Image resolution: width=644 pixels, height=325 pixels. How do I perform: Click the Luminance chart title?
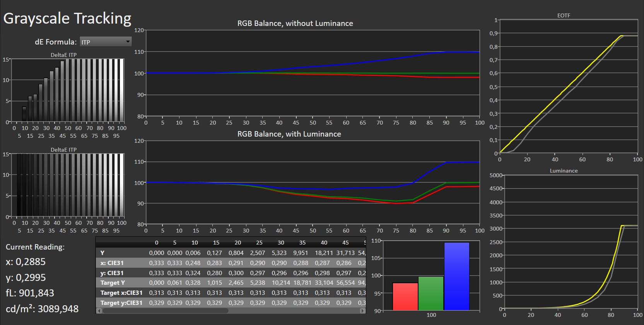coord(564,171)
